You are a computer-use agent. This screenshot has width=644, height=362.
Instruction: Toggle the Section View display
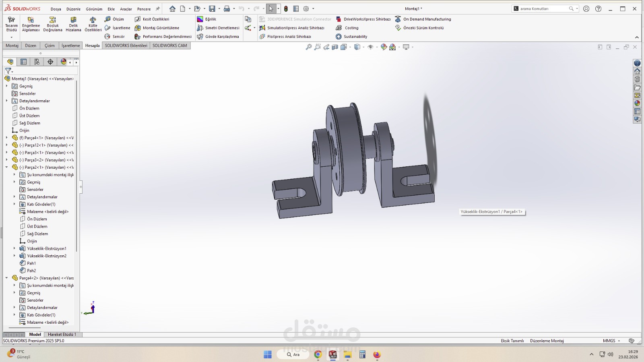tap(335, 47)
